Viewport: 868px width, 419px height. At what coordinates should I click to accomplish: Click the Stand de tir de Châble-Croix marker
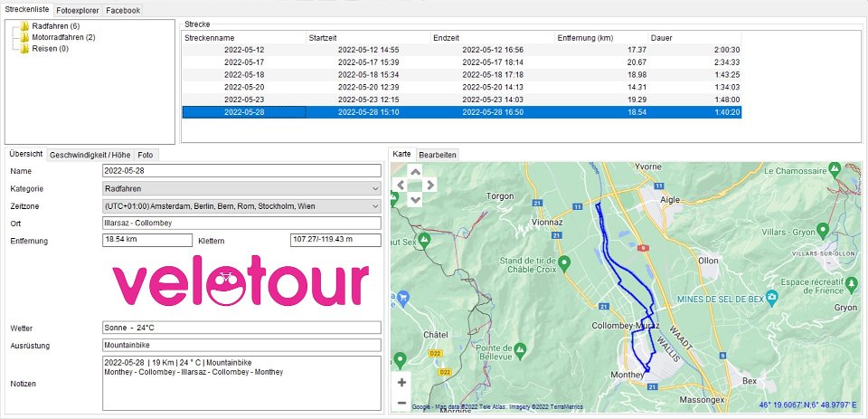coord(564,262)
